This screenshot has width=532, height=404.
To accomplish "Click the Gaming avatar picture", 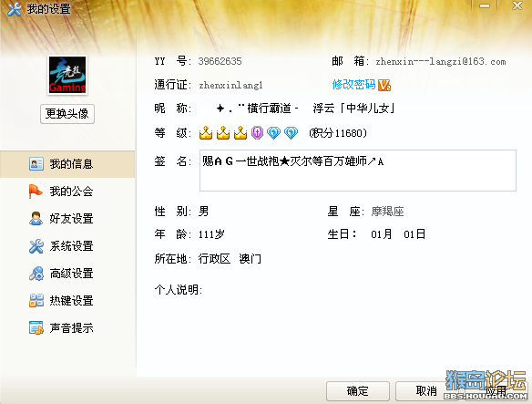I will coord(67,75).
